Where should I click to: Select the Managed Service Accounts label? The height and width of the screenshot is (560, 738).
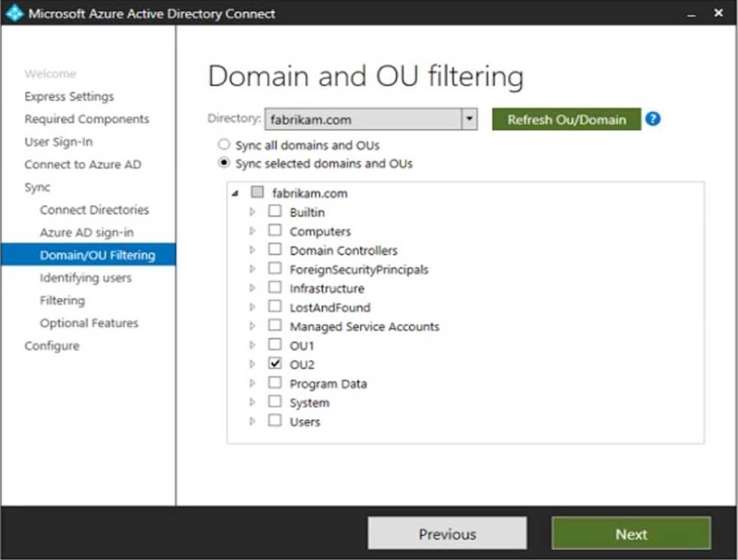364,327
